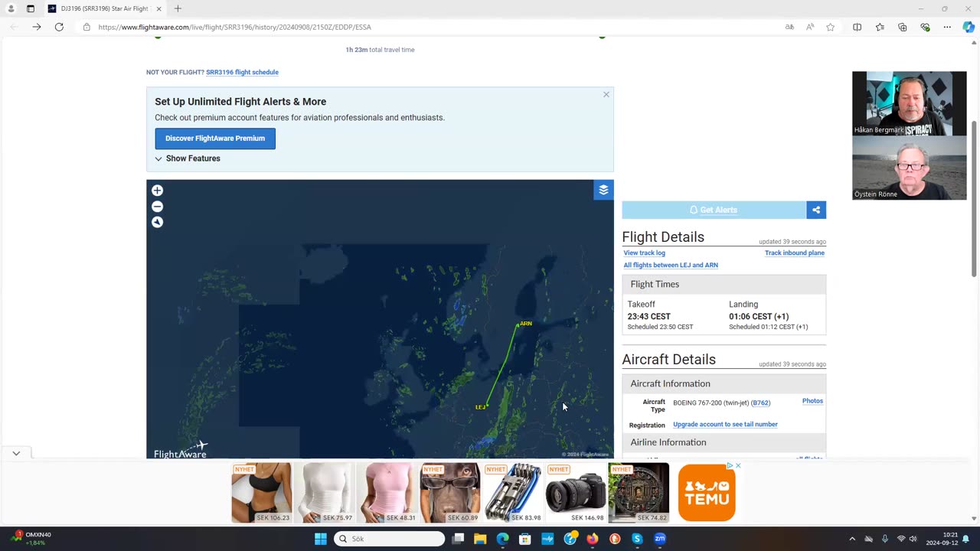Click the TEMU advertisement logo
This screenshot has height=551, width=980.
707,493
